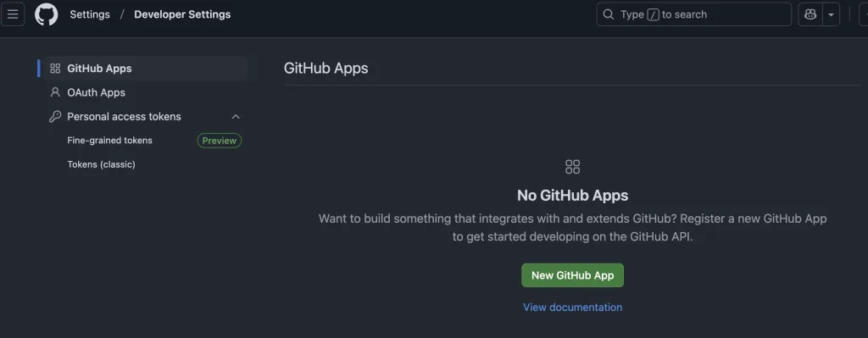Click the No GitHub Apps heading

click(572, 196)
